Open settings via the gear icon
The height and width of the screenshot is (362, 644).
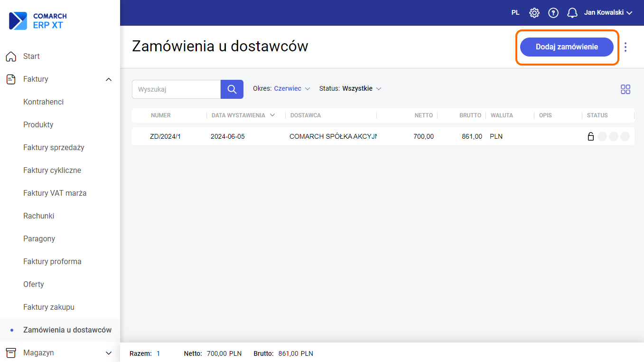click(x=534, y=13)
